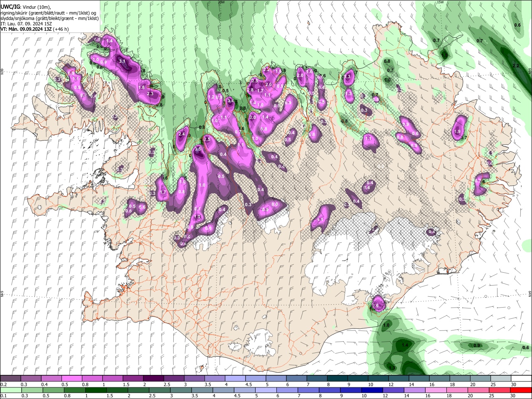Click the bright red swatch ending the lower legend
Screen dimensions: 532x399
pyautogui.click(x=521, y=390)
